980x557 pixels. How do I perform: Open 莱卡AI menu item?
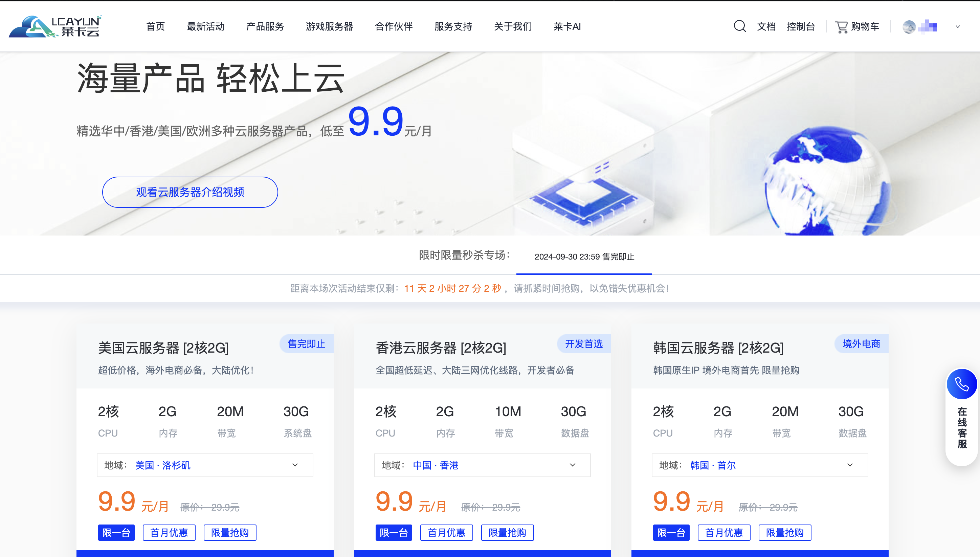(x=567, y=26)
